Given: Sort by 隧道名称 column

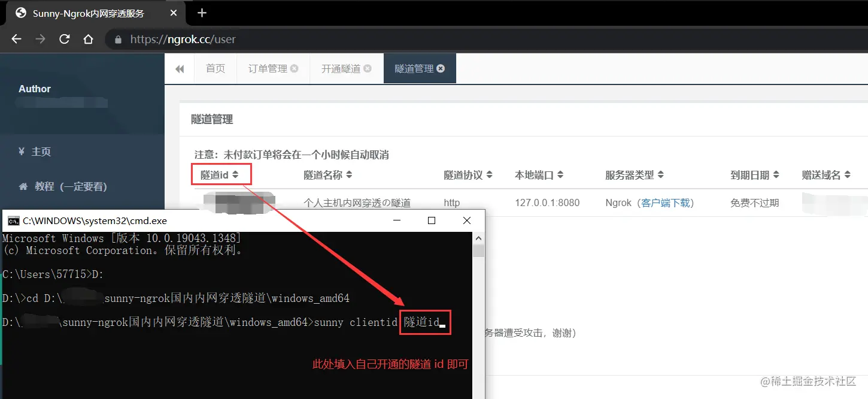Looking at the screenshot, I should click(328, 175).
